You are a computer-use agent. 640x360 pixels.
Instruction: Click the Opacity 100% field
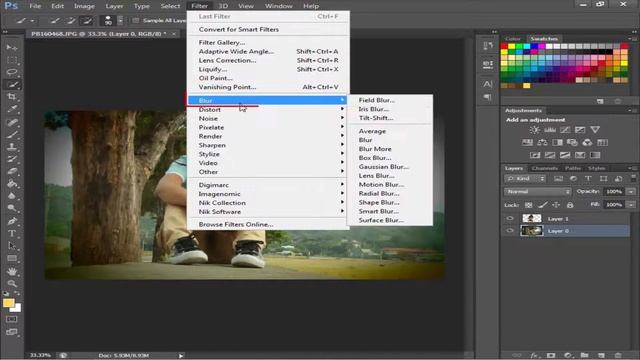614,191
